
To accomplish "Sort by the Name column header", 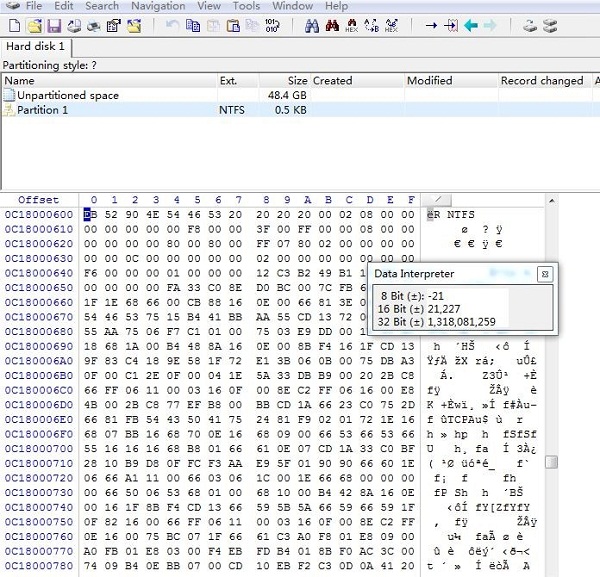I will (109, 81).
